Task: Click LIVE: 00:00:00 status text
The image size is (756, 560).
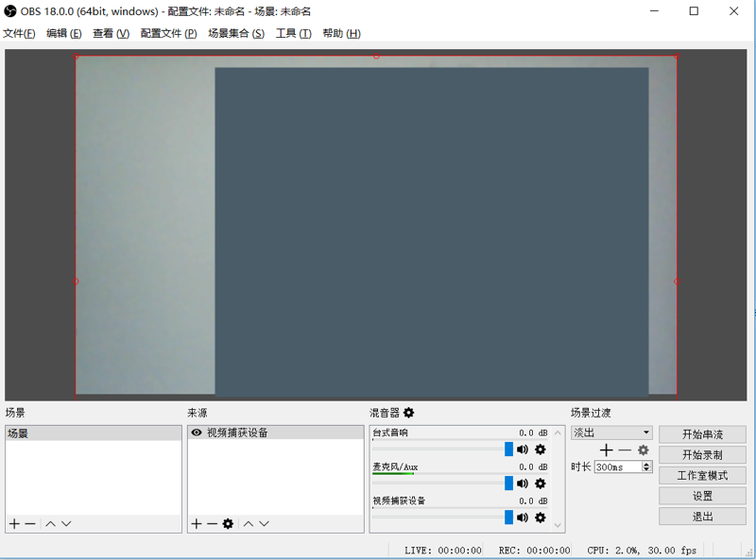Action: click(x=442, y=551)
